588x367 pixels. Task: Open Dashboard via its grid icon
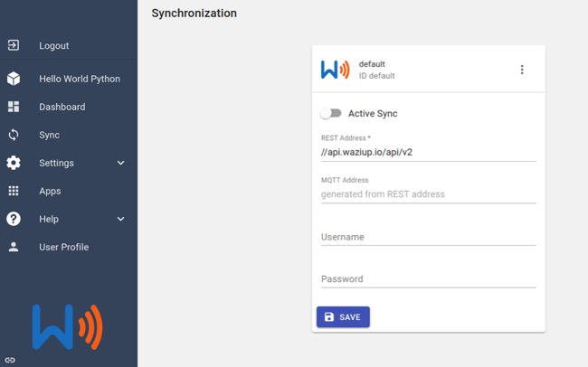14,107
